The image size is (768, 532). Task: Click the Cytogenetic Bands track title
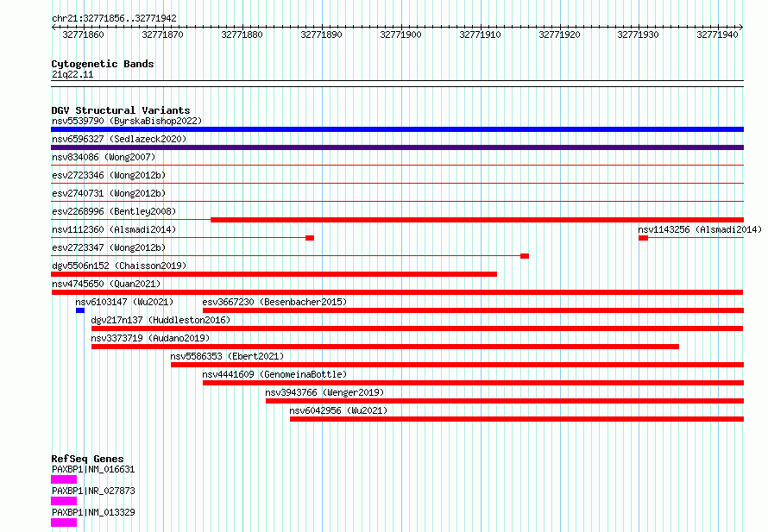coord(103,64)
